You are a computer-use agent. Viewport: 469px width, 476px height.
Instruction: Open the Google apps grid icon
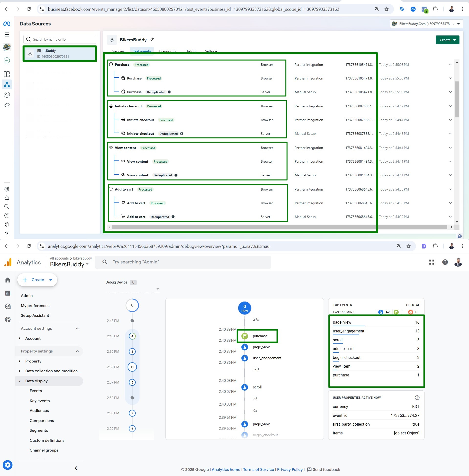click(432, 262)
